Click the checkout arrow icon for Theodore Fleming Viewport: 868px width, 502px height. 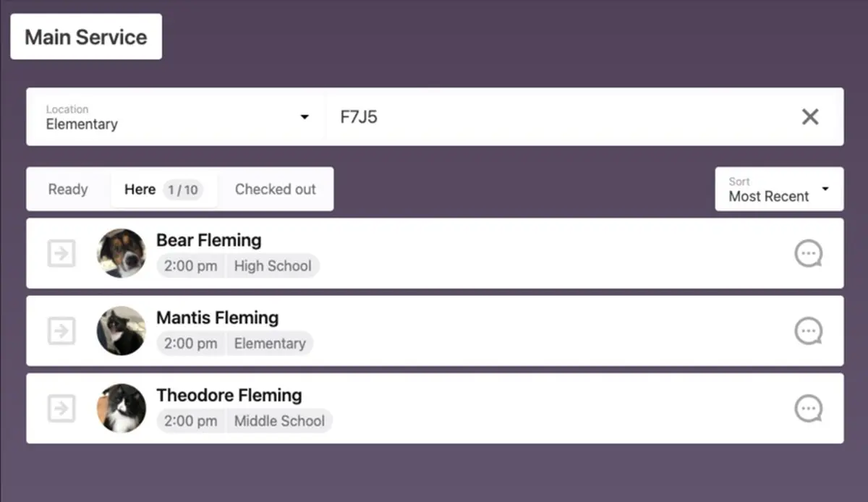pos(61,409)
